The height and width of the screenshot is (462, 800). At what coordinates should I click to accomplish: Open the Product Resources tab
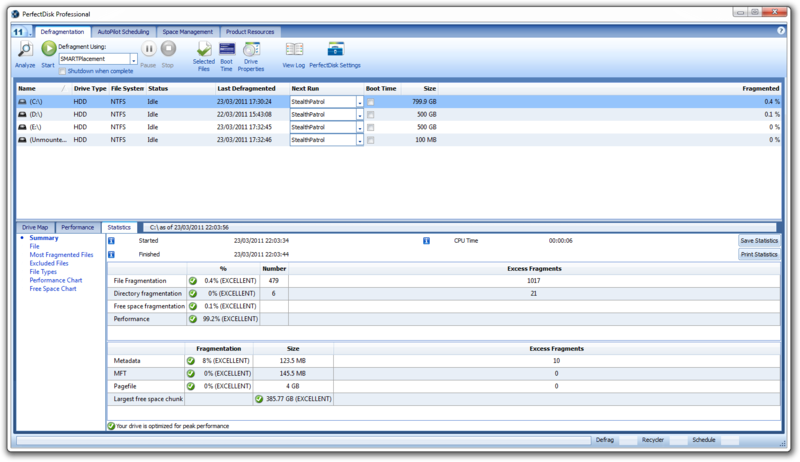[250, 32]
